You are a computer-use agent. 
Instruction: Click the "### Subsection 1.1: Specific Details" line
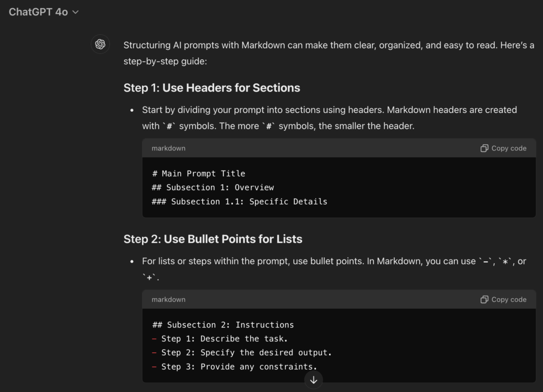pyautogui.click(x=239, y=201)
